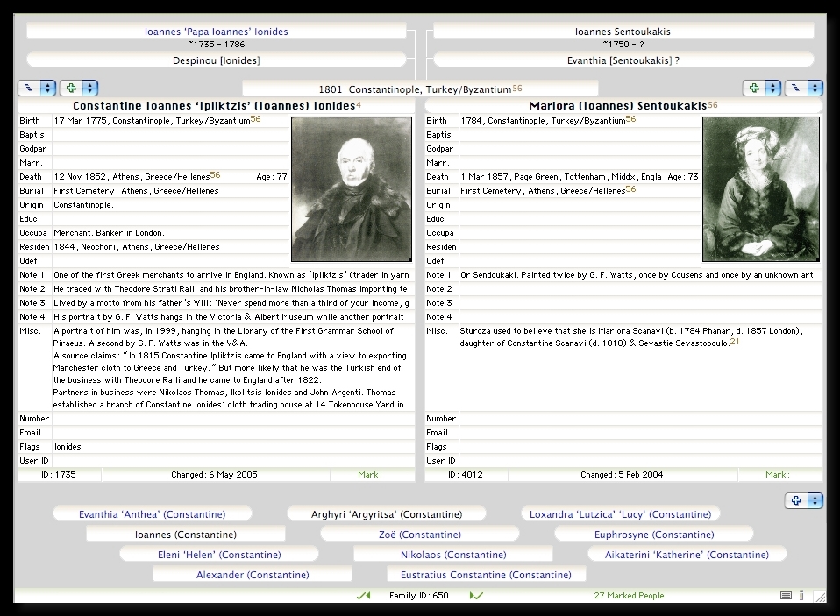Click Constantine's Occupation field
The image size is (840, 616).
point(171,233)
